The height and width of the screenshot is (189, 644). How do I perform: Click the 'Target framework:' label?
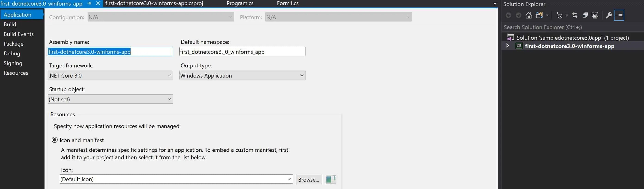tap(71, 65)
